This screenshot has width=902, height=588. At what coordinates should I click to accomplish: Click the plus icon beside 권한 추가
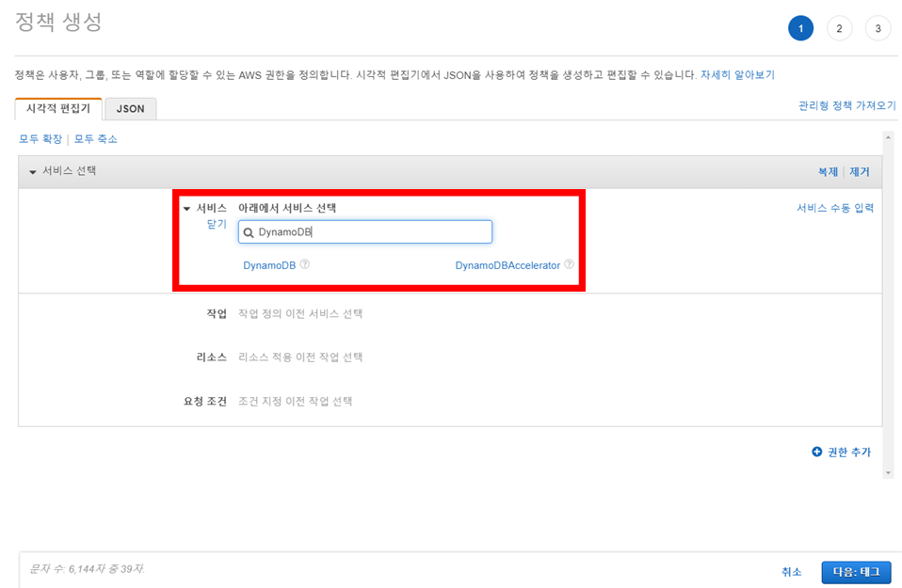817,452
